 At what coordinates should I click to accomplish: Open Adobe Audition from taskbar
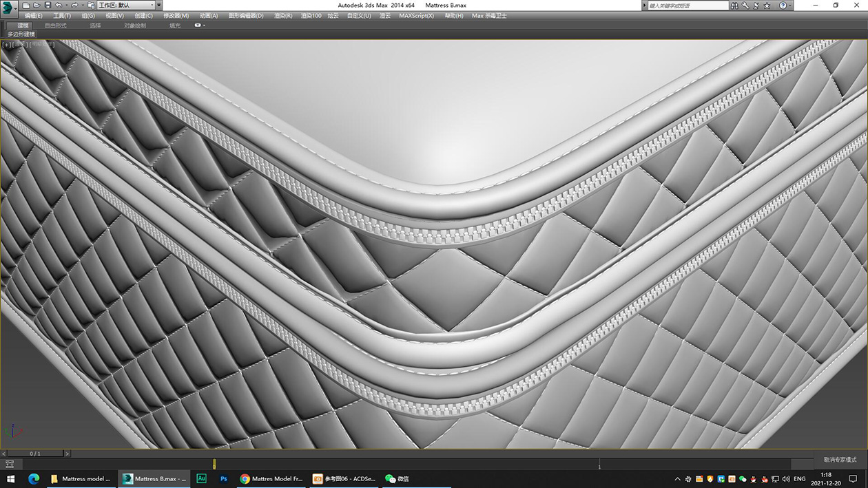point(201,478)
